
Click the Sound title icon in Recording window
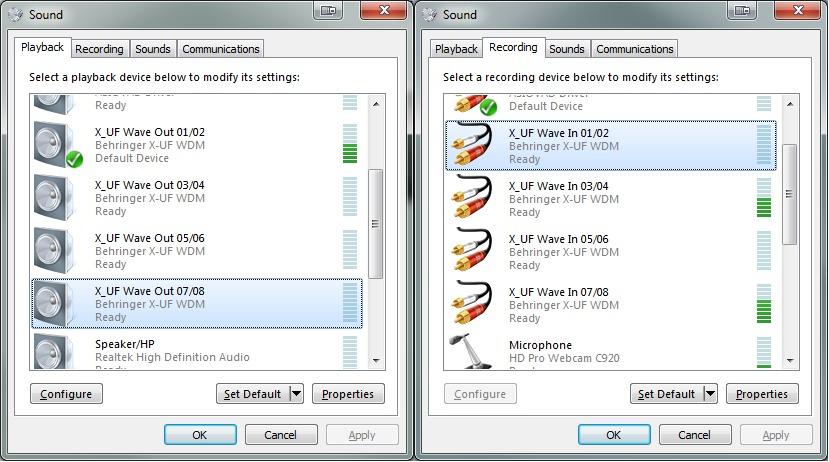click(x=430, y=14)
